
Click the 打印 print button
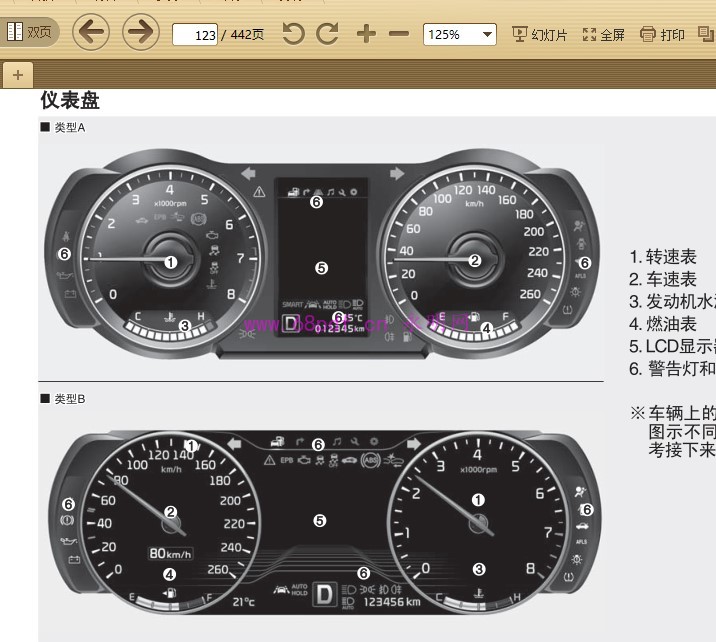click(662, 34)
